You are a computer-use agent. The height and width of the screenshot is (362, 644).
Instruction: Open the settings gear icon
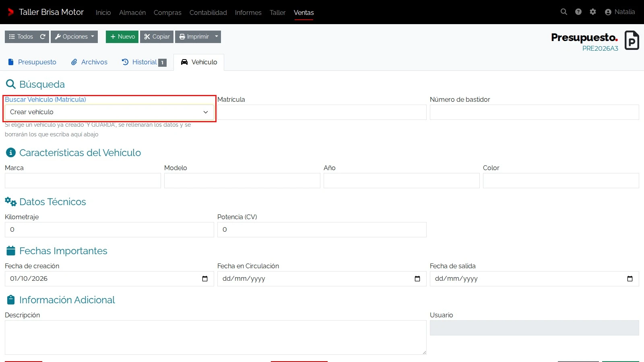pyautogui.click(x=593, y=12)
